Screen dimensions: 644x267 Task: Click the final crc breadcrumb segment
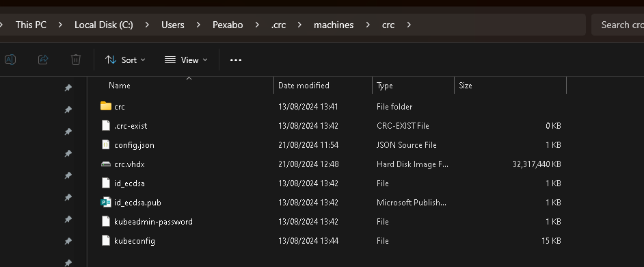pos(388,25)
